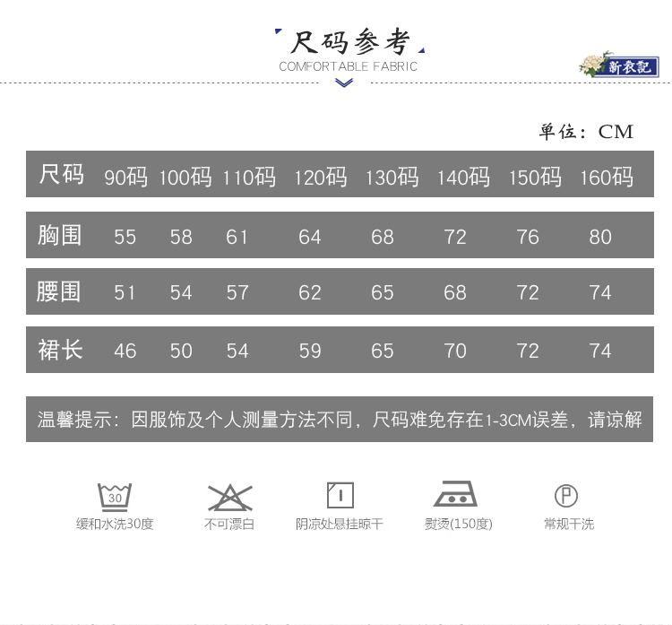Click the dry clean circled P icon
The image size is (672, 625).
click(566, 495)
